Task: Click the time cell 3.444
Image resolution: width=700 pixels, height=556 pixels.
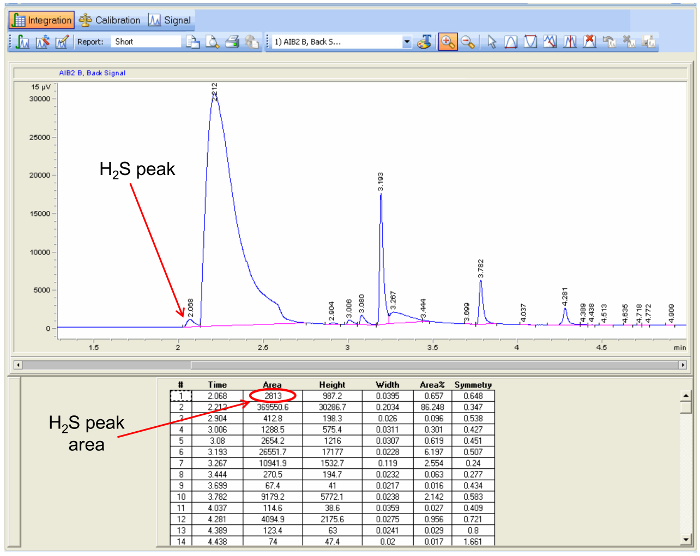Action: (217, 474)
